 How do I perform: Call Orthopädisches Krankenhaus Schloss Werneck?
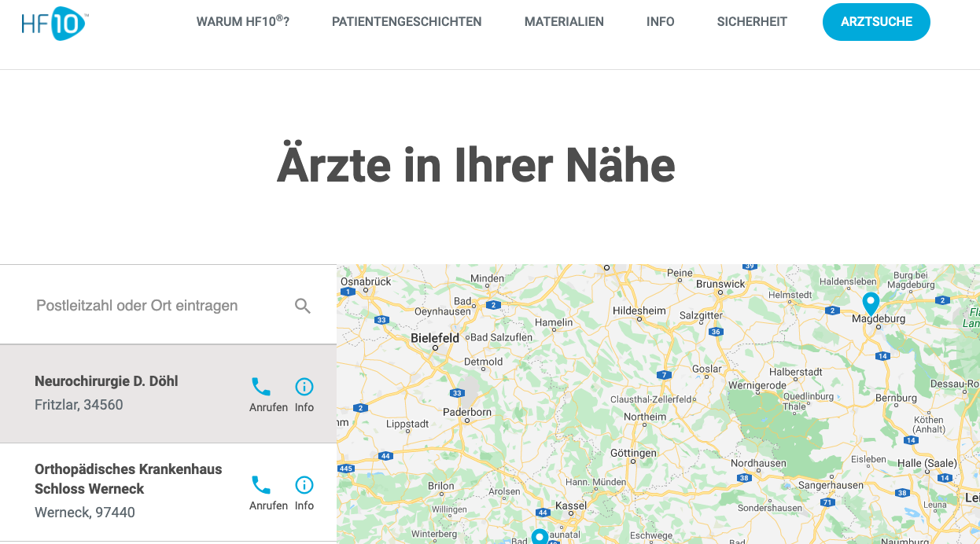tap(261, 485)
